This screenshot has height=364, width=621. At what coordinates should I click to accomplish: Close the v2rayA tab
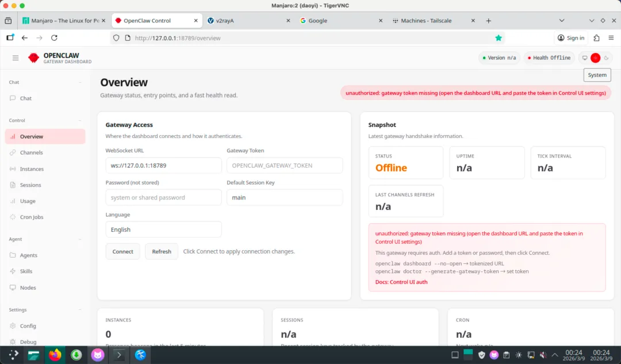[288, 21]
